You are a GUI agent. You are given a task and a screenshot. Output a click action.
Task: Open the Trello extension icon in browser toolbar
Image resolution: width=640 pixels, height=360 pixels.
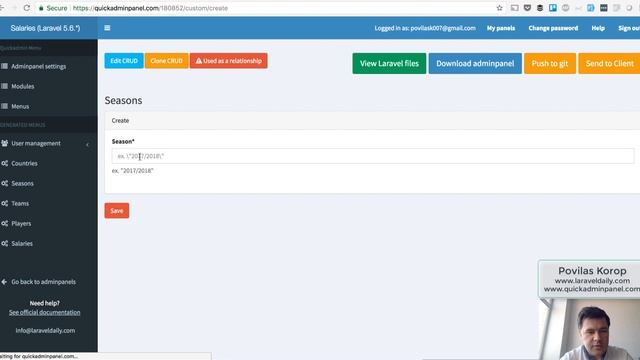tap(553, 8)
